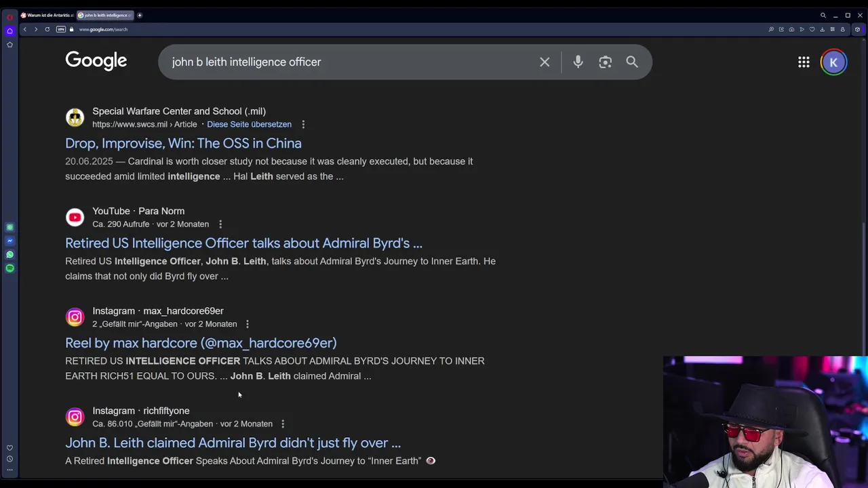This screenshot has height=488, width=868.
Task: Click the address bar URL
Action: click(x=102, y=29)
